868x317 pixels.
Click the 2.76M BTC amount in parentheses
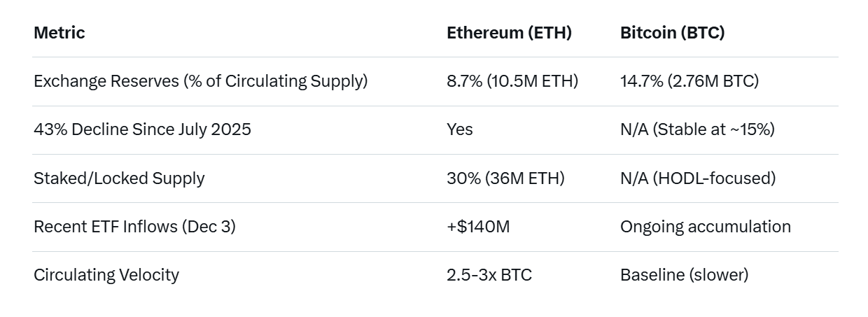[x=713, y=81]
